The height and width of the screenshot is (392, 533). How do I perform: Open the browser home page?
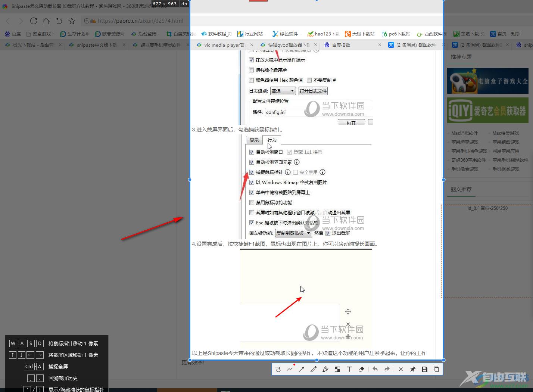tap(46, 21)
